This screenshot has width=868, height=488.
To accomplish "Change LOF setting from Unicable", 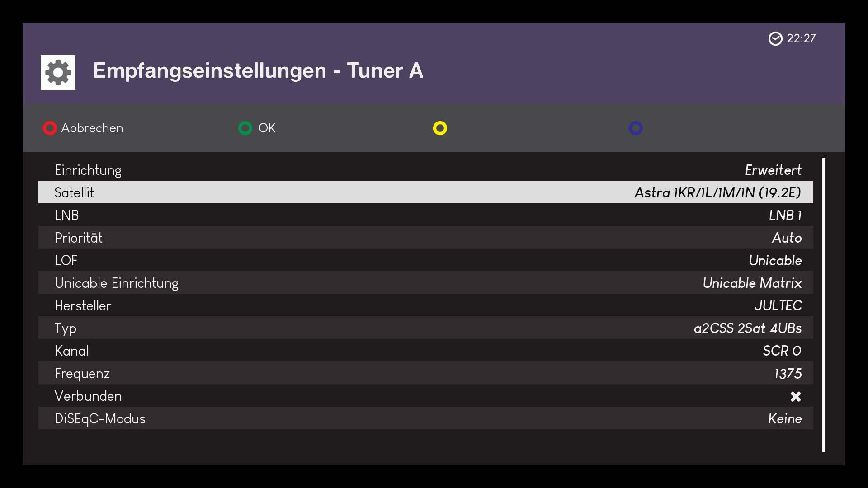I will [775, 261].
